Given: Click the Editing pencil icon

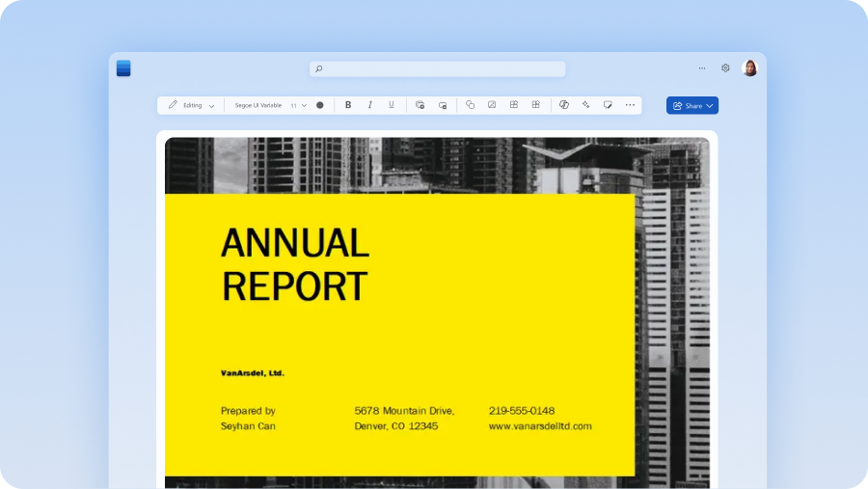Looking at the screenshot, I should point(173,105).
